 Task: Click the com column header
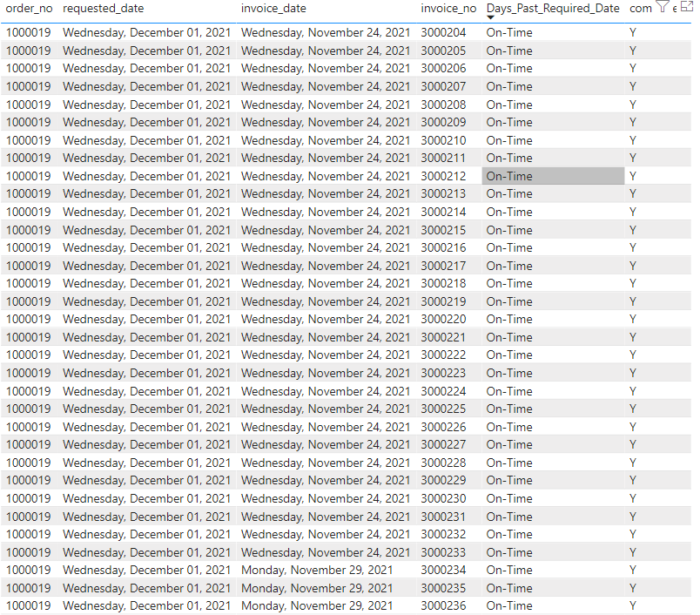pyautogui.click(x=640, y=9)
